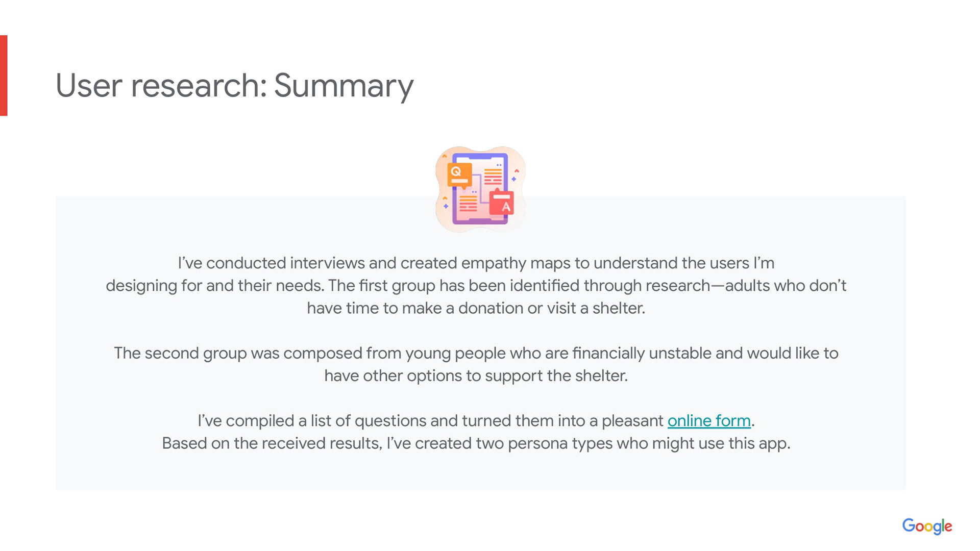Click the Q&A survey illustration icon
Viewport: 980px width, 551px height.
click(480, 189)
